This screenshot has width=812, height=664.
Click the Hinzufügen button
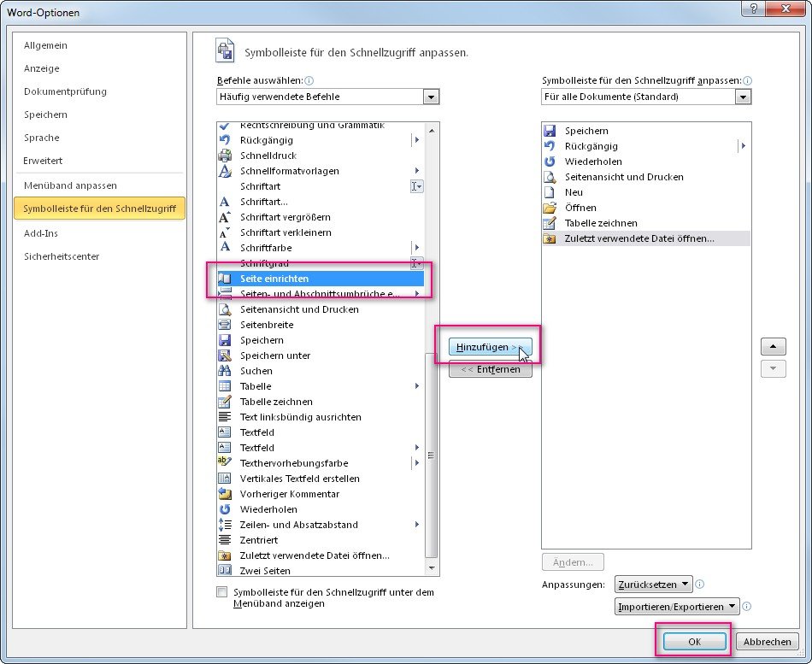pyautogui.click(x=490, y=348)
